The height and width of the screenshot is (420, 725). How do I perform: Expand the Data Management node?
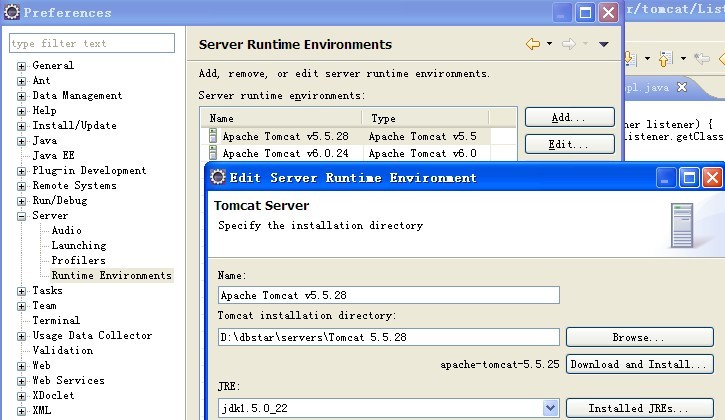click(21, 96)
